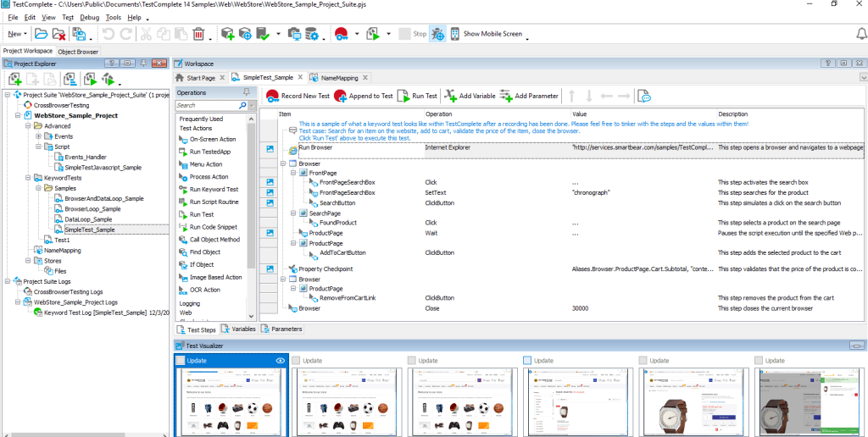Click the comment bubble icon in test toolbar

coord(644,97)
